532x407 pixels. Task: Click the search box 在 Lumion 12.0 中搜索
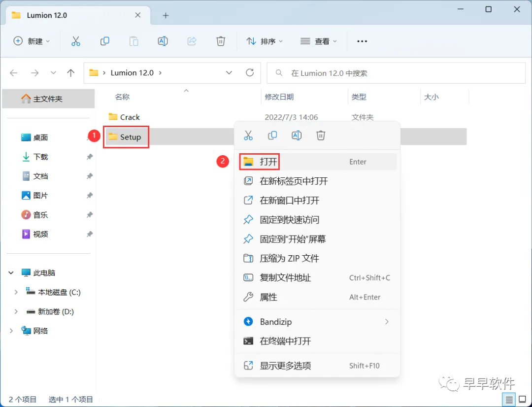point(396,73)
